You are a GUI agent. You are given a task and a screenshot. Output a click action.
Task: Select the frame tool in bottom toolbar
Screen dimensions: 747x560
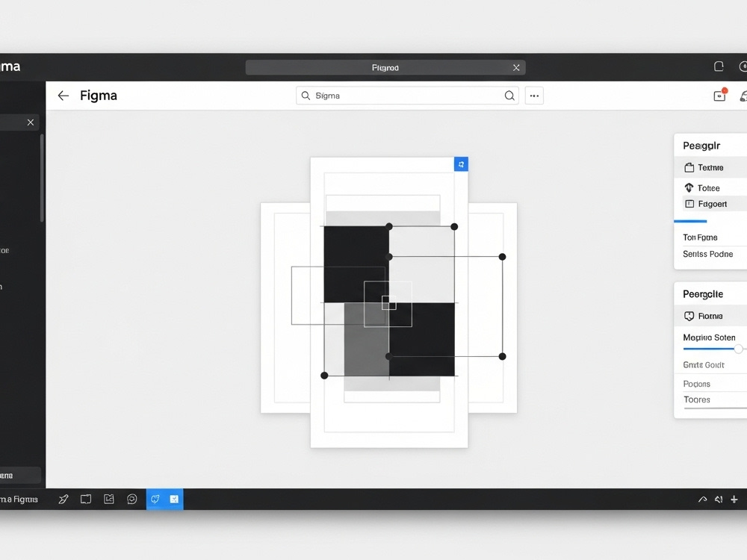point(86,499)
